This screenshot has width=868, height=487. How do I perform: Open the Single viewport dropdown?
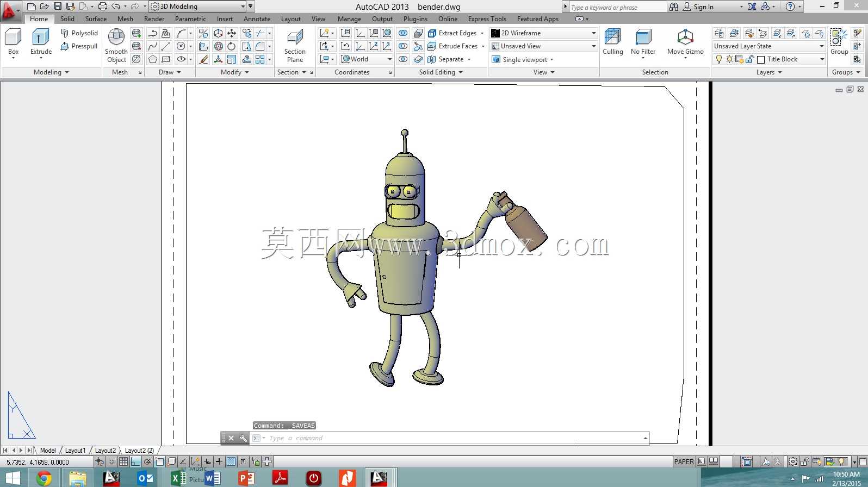pyautogui.click(x=523, y=59)
